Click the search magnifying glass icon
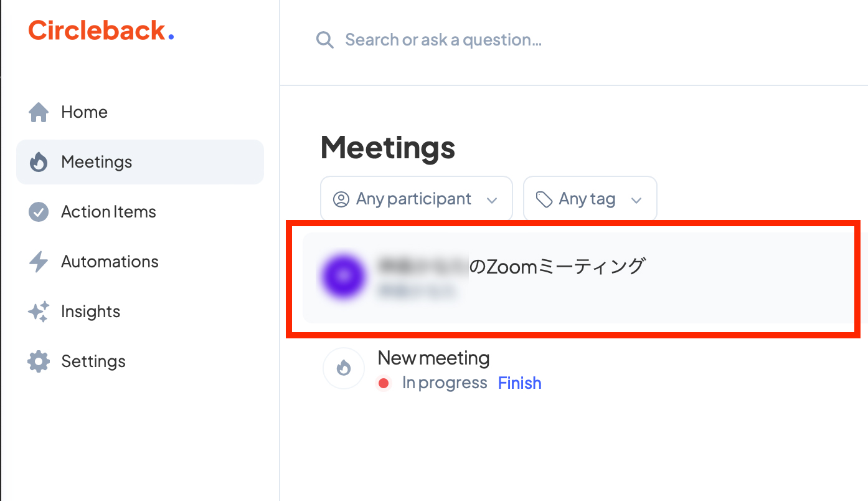Screen dimensions: 868x501 click(x=325, y=41)
